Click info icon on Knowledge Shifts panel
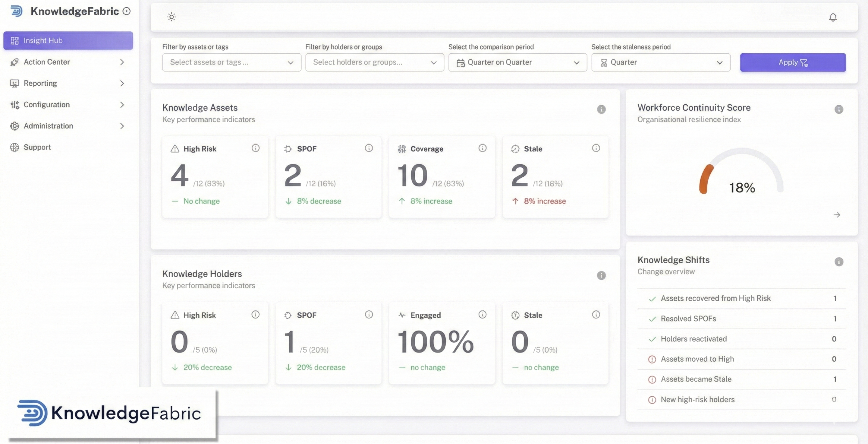The height and width of the screenshot is (444, 868). 839,262
